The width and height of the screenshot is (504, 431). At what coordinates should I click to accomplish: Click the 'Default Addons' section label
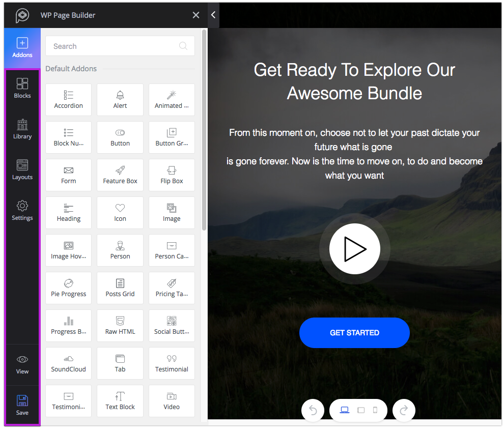point(71,68)
